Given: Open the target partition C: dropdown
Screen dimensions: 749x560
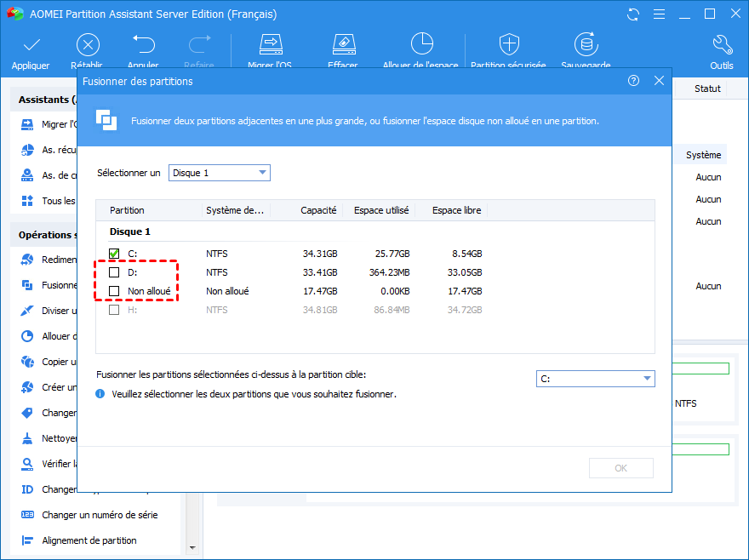Looking at the screenshot, I should coord(595,379).
